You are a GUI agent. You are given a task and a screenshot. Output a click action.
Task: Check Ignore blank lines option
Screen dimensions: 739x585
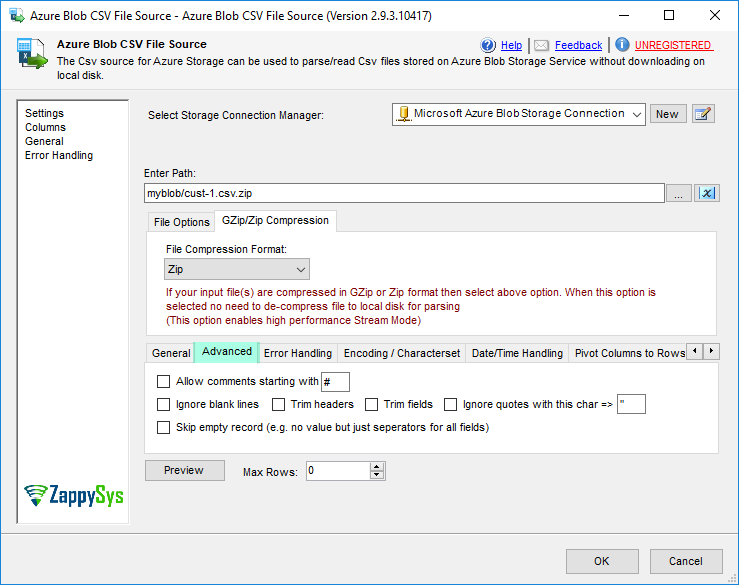point(163,404)
